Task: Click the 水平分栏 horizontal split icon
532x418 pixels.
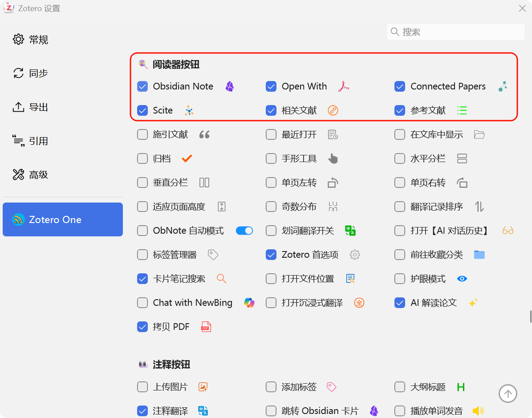Action: click(462, 158)
